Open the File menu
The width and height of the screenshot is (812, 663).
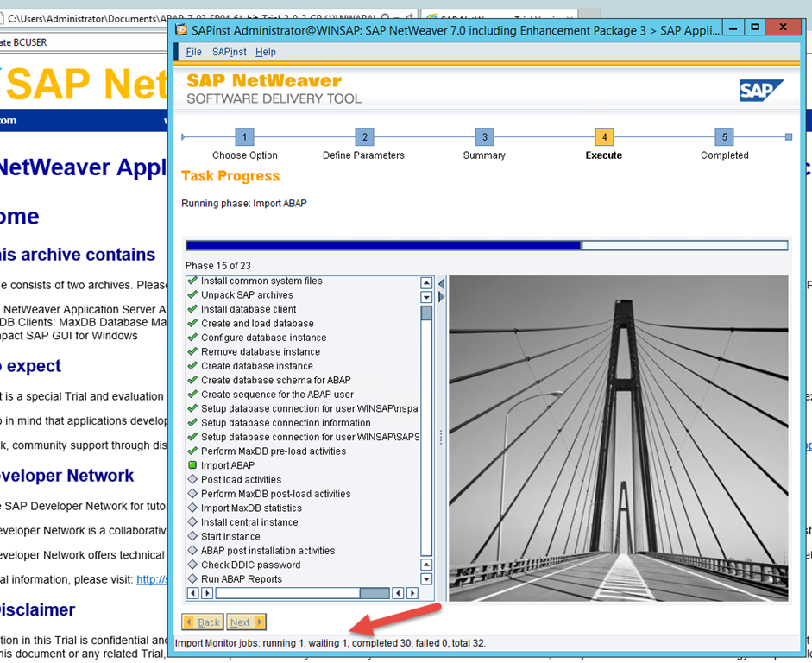coord(194,52)
